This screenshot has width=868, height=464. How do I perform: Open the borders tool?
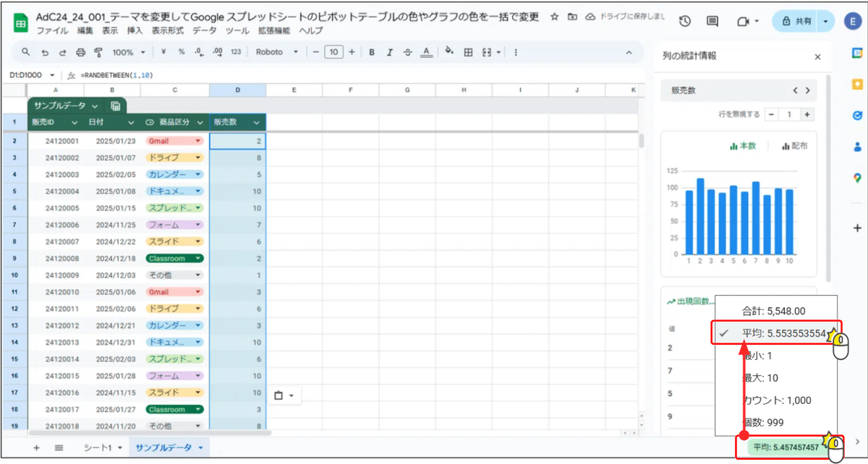[468, 52]
